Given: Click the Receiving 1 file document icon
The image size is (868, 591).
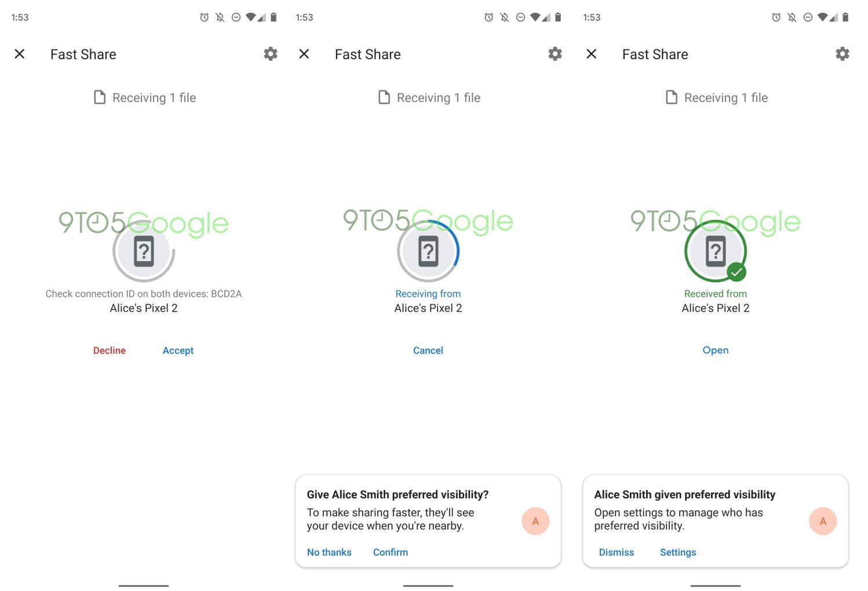Looking at the screenshot, I should 99,97.
